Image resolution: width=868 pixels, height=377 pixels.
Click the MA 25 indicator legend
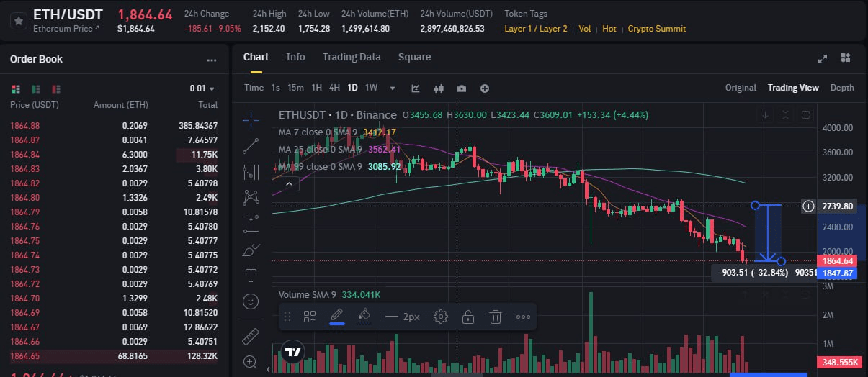340,149
